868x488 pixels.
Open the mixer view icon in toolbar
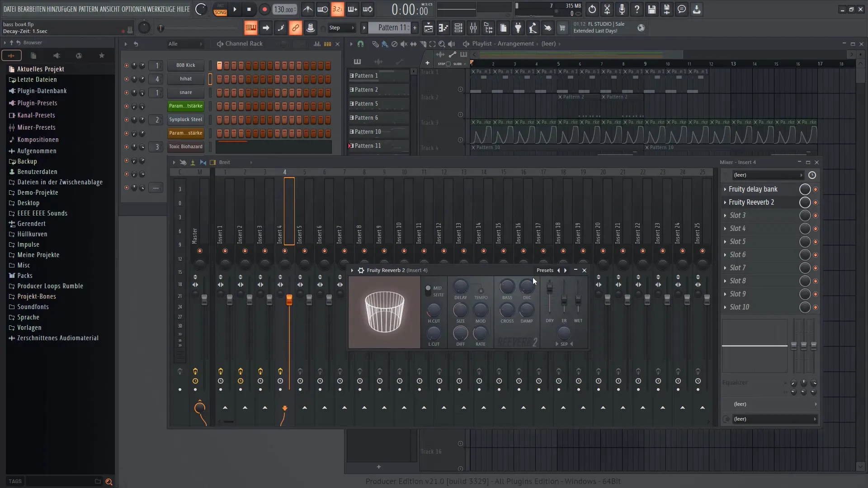pyautogui.click(x=473, y=28)
